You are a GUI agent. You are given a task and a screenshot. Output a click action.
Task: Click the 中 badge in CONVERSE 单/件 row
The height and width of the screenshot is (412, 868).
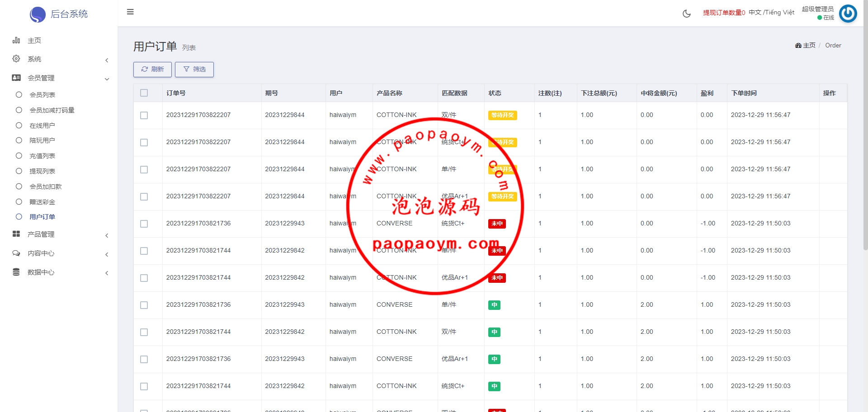coord(494,305)
